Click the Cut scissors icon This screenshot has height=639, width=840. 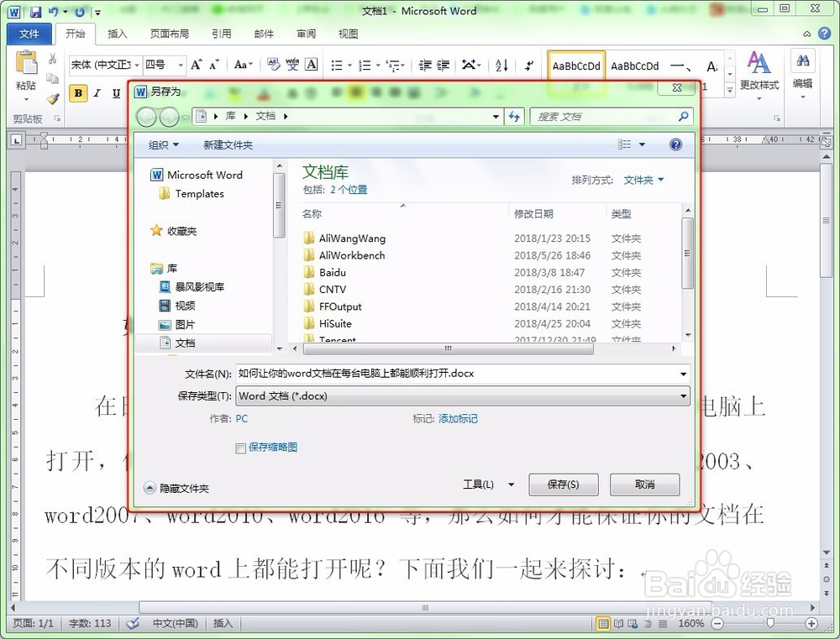coord(52,59)
